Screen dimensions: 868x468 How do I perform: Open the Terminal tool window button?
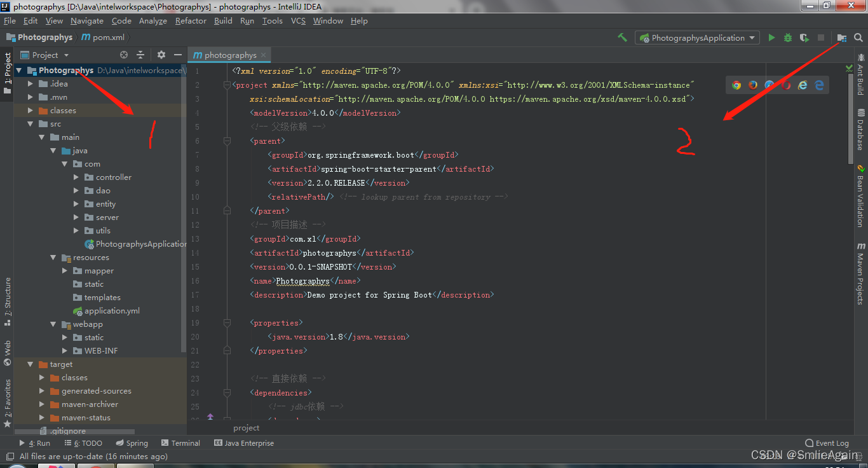[x=180, y=443]
